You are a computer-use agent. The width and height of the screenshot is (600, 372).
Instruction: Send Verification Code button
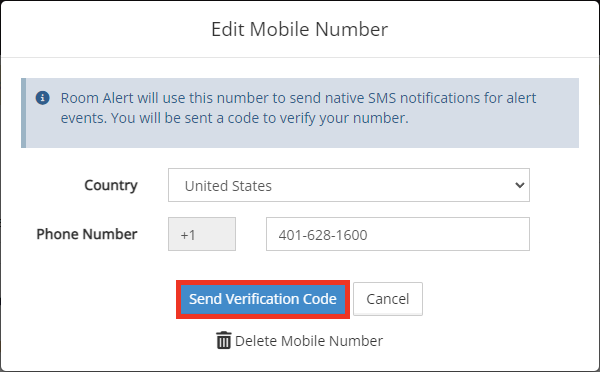262,299
